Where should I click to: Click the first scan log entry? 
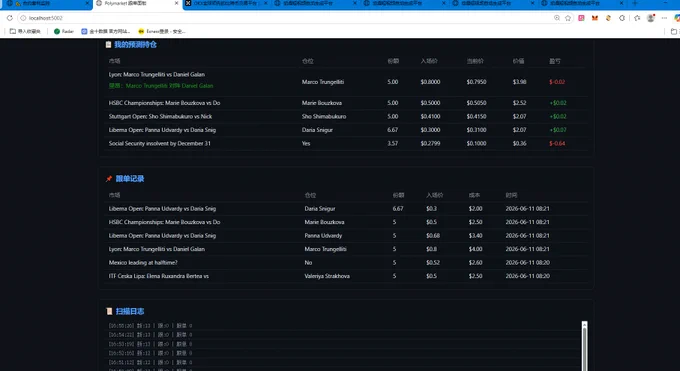tap(150, 325)
